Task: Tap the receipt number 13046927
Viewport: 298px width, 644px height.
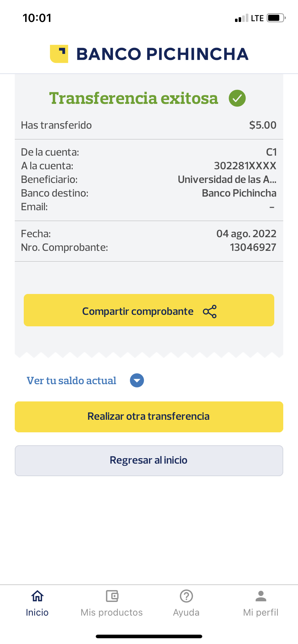Action: pyautogui.click(x=253, y=247)
